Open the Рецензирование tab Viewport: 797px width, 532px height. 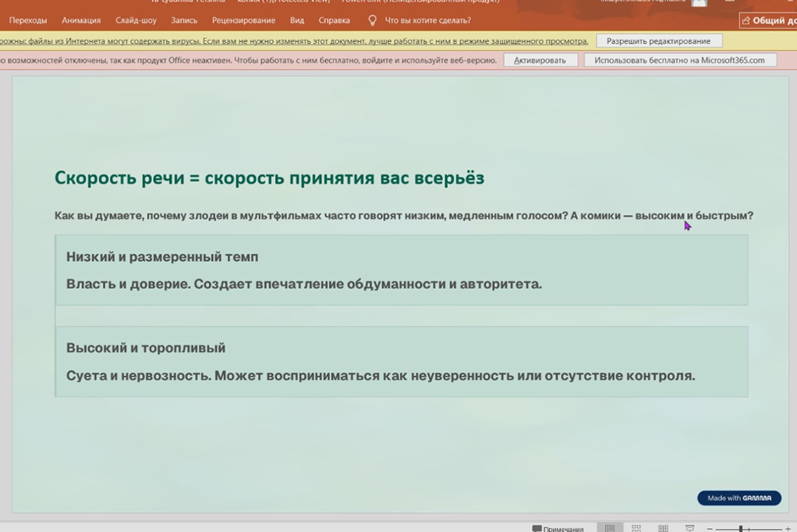tap(243, 21)
